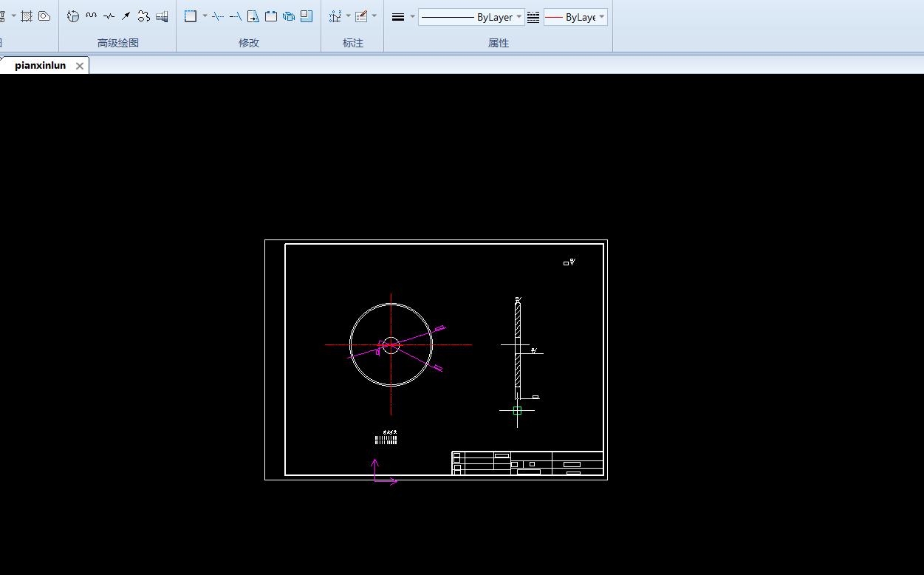Click the title block in drawing corner
This screenshot has width=924, height=575.
527,463
